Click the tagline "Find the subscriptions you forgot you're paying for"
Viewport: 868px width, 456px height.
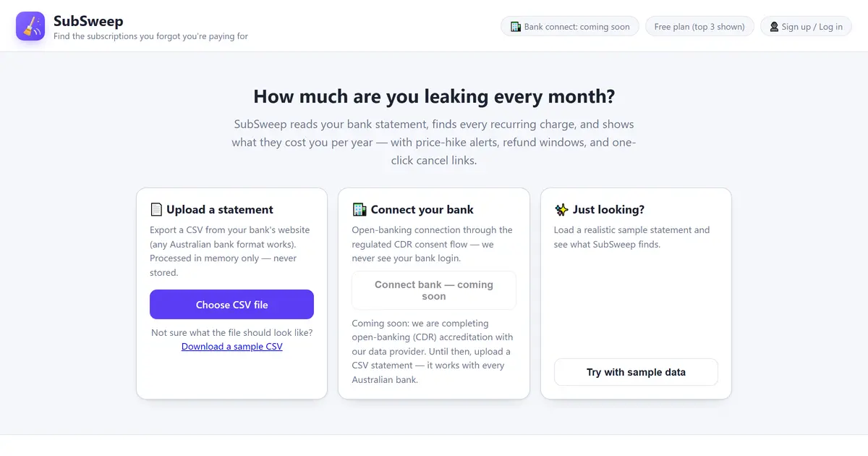pos(150,36)
